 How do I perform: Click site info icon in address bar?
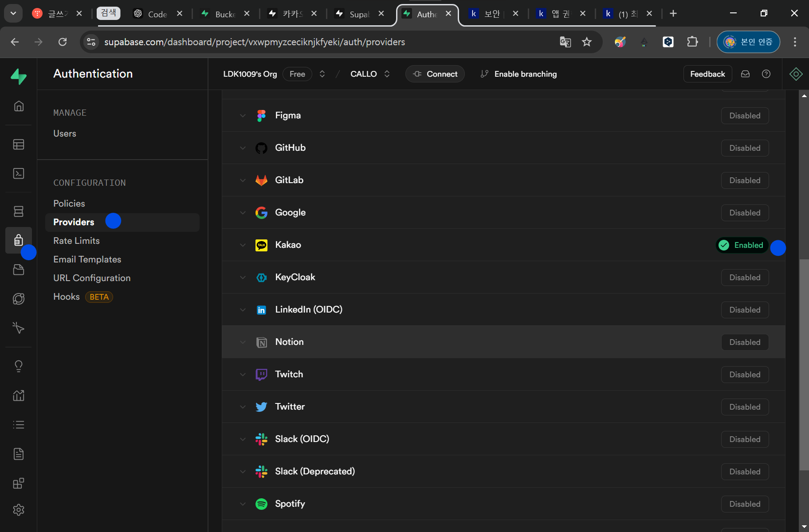[91, 42]
